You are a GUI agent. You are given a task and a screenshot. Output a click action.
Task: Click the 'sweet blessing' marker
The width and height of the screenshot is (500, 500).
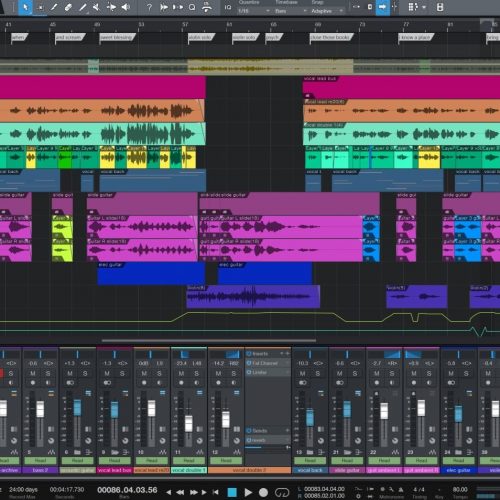(x=117, y=37)
